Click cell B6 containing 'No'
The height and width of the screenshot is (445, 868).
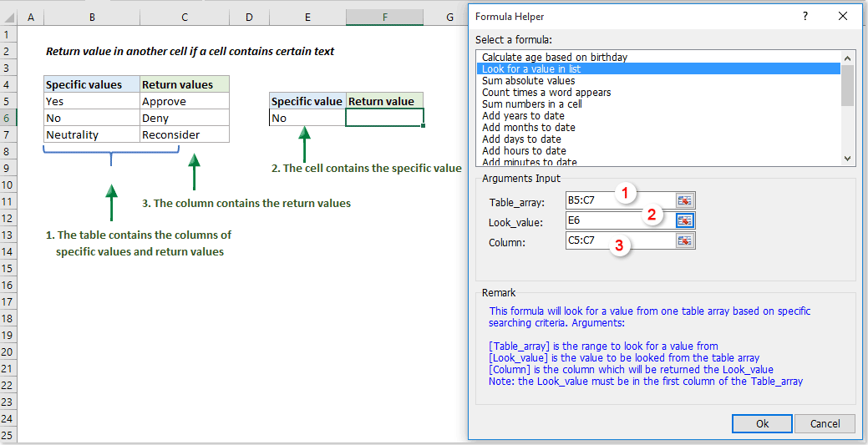pyautogui.click(x=92, y=118)
